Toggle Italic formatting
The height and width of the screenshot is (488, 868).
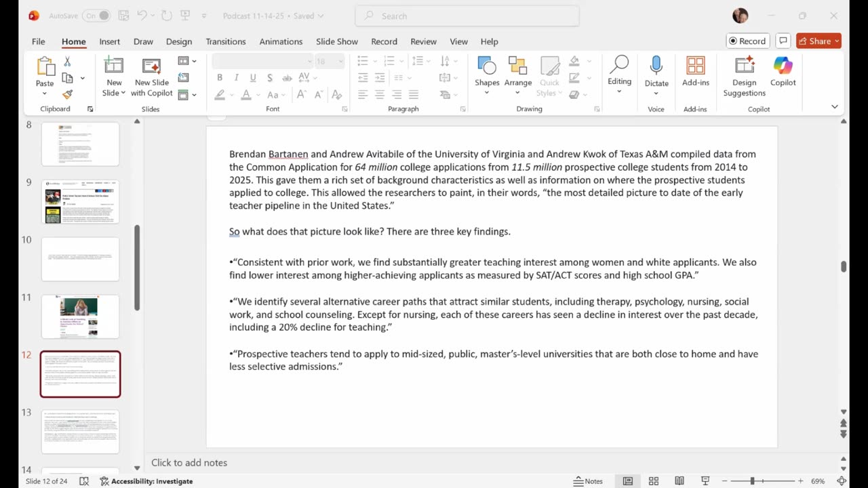(236, 78)
